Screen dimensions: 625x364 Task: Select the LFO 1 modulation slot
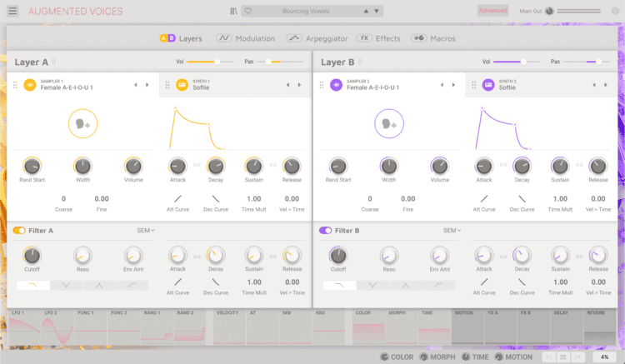(x=25, y=327)
